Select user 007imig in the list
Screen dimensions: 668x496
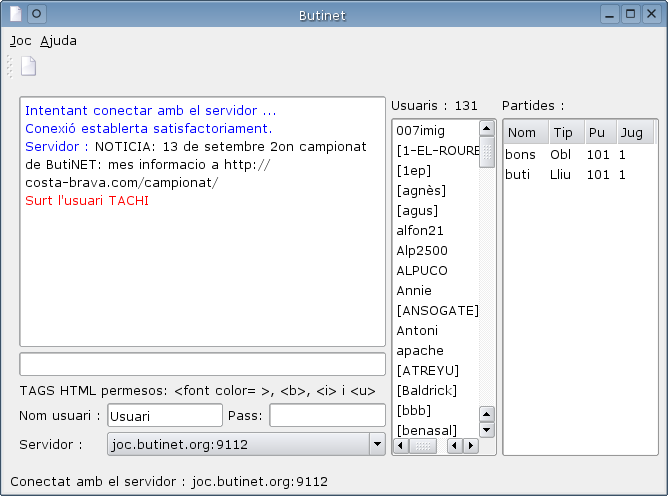pos(437,130)
